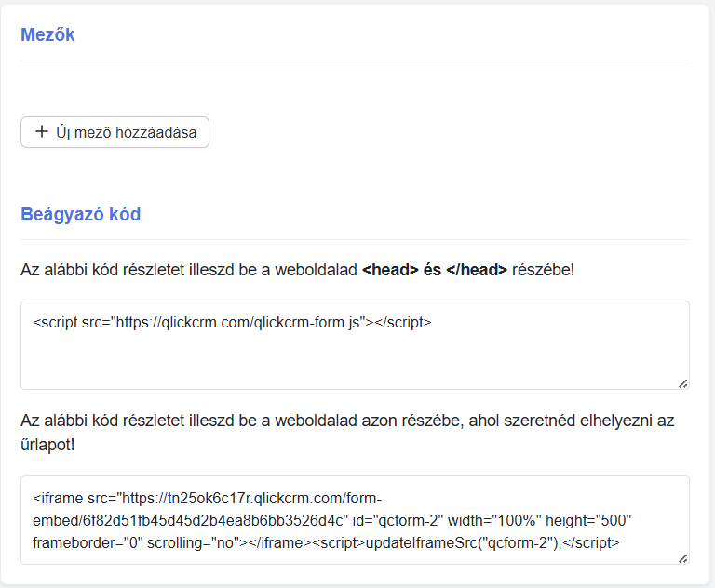Image resolution: width=715 pixels, height=588 pixels.
Task: Click the plus icon beside Új mező hozzáadása
Action: click(42, 132)
